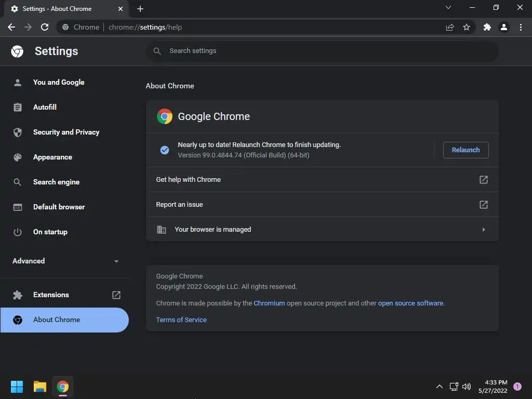Close the Settings - About Chrome tab
The image size is (532, 399).
(121, 9)
